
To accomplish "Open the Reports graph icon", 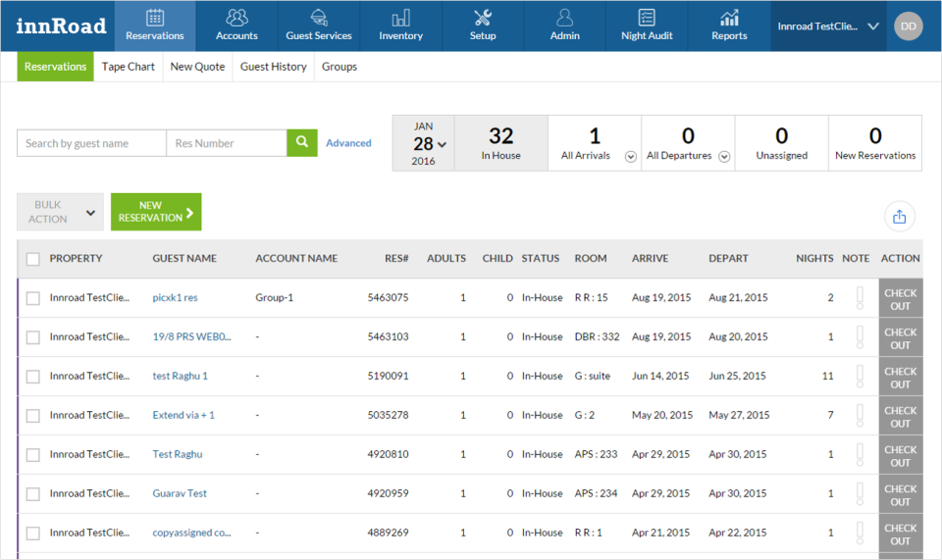I will 729,18.
